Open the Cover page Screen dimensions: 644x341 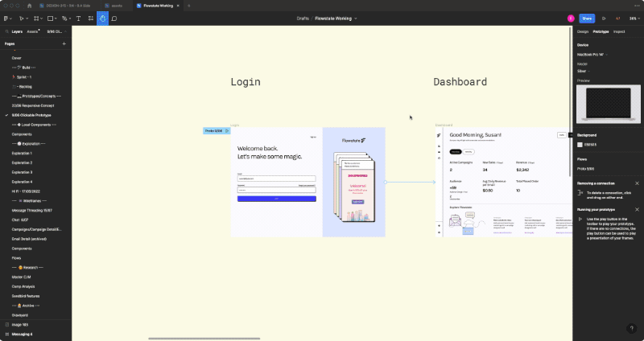17,58
